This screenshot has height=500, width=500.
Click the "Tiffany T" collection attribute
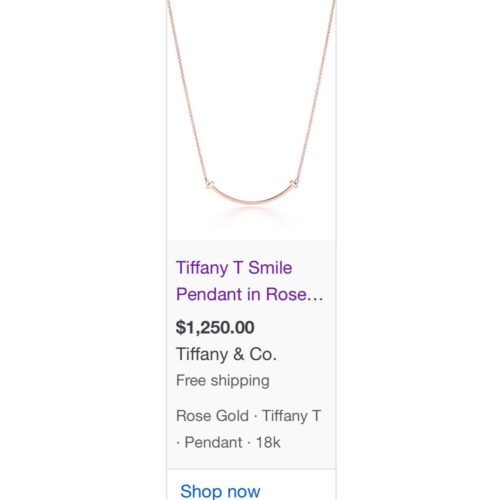click(x=291, y=416)
